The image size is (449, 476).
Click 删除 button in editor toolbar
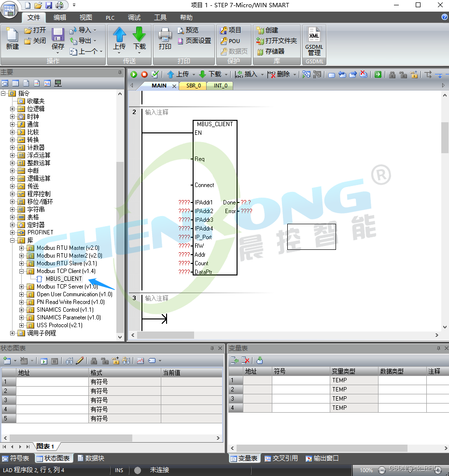(x=279, y=74)
